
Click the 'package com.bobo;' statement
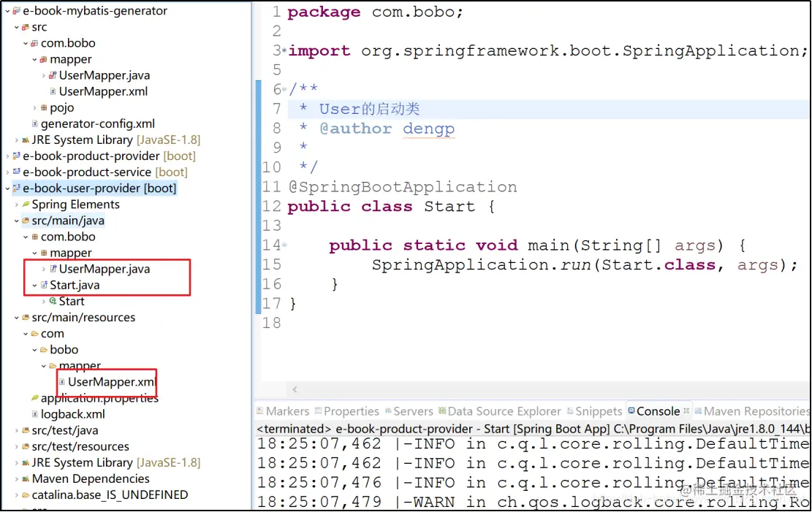[x=376, y=12]
